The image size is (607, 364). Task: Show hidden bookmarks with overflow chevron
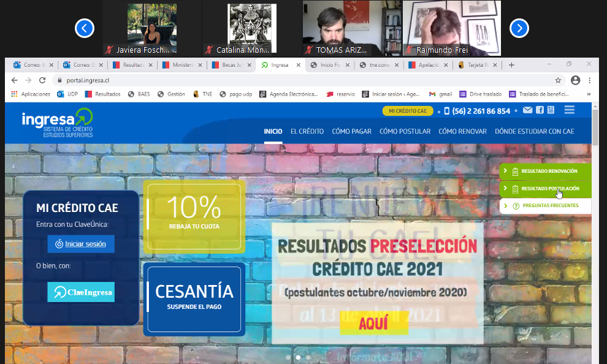[589, 94]
